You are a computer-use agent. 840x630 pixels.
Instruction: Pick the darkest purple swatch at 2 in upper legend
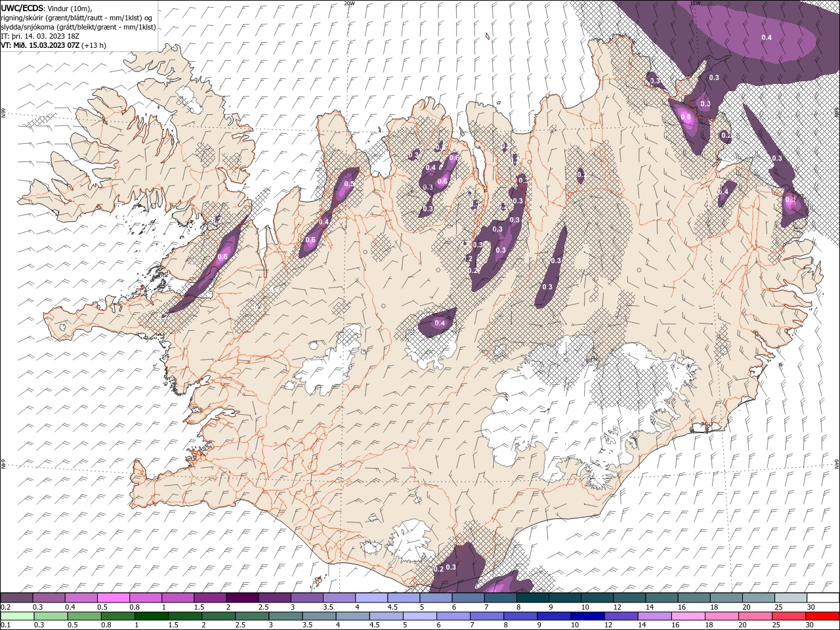click(242, 598)
